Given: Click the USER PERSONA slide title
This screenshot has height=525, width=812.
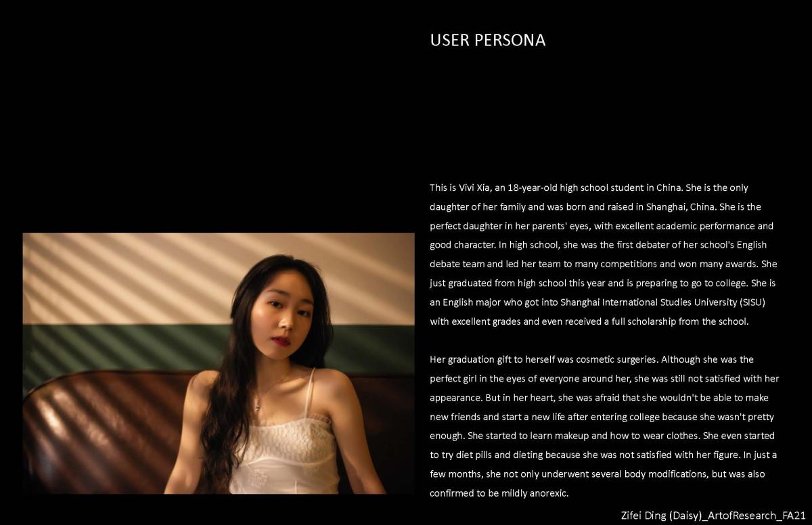Looking at the screenshot, I should (x=487, y=40).
